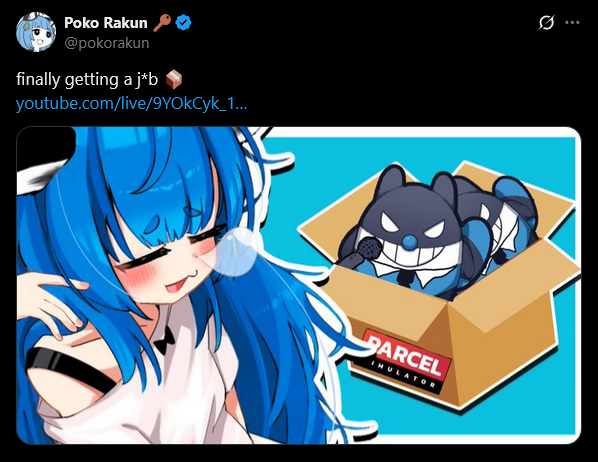Select the 'finally getting a j*b' text

tap(87, 80)
